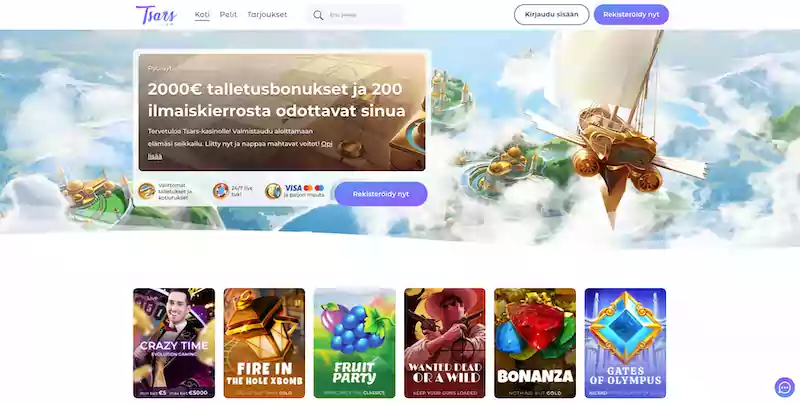Open the Pelit menu item
800x403 pixels.
click(x=228, y=14)
